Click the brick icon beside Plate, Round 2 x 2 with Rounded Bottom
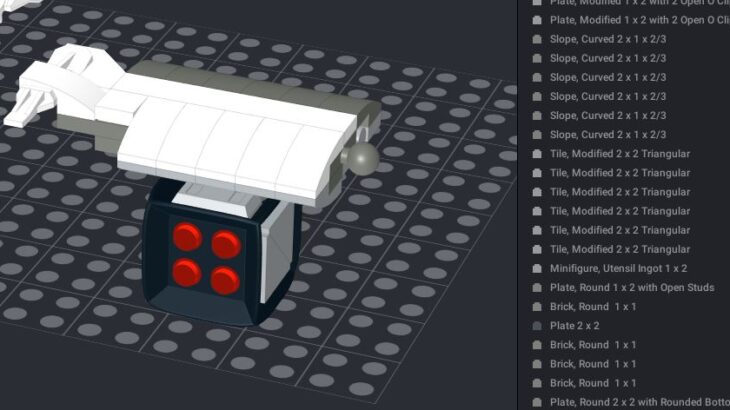This screenshot has height=410, width=730. tap(537, 402)
